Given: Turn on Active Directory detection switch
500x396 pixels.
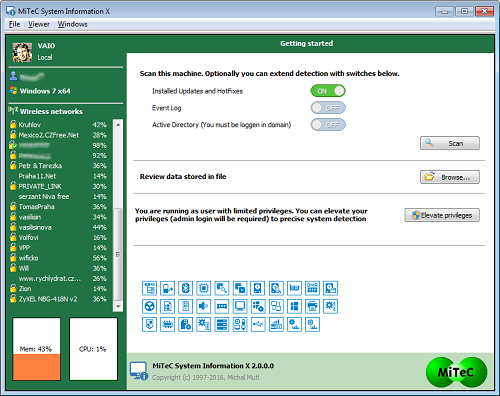Looking at the screenshot, I should pos(328,125).
